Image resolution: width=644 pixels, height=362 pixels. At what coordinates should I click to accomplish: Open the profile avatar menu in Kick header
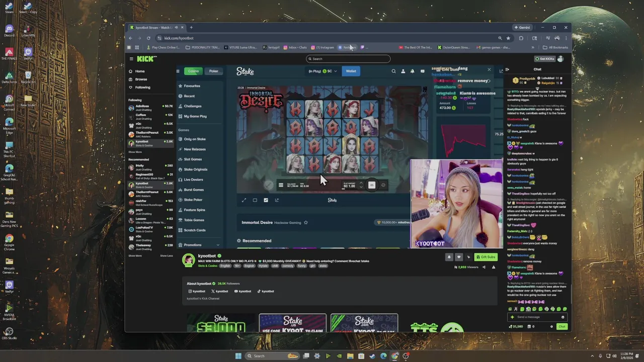[x=560, y=59]
